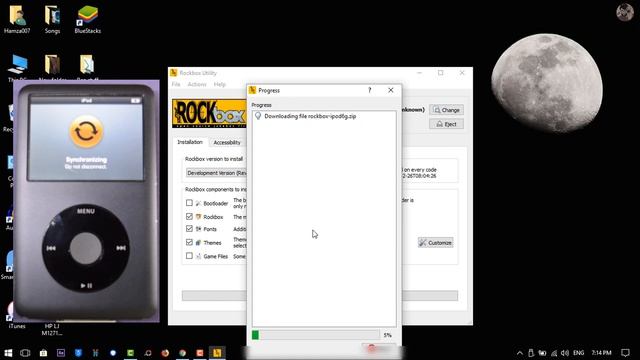This screenshot has width=640, height=360.
Task: Switch to the Rockbox Utility taskbar icon
Action: pyautogui.click(x=217, y=353)
